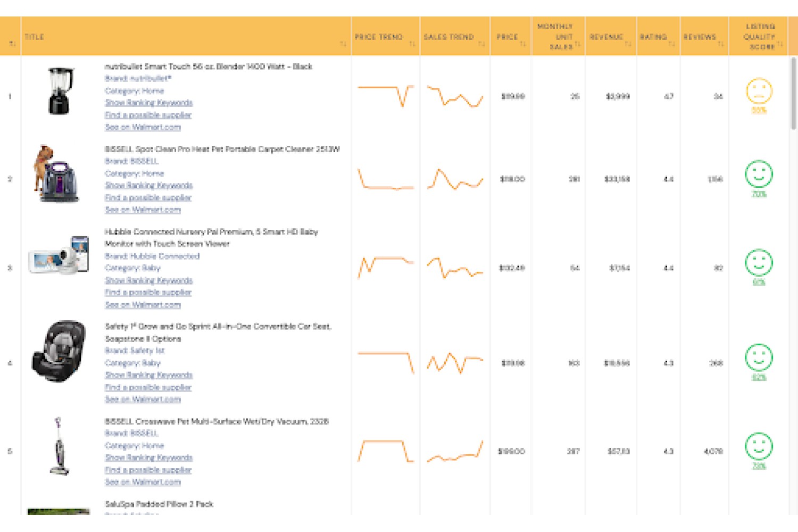Find a possible supplier for BISSELL Crosswave
The height and width of the screenshot is (532, 798).
click(148, 470)
